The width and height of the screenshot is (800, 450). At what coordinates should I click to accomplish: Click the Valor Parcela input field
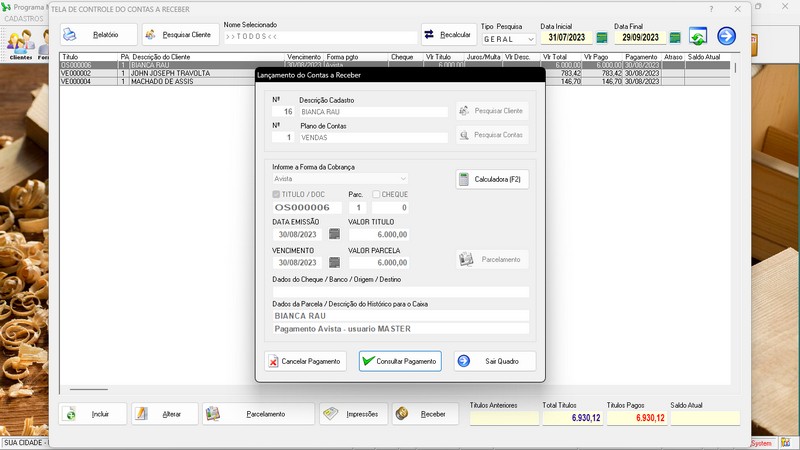click(378, 263)
